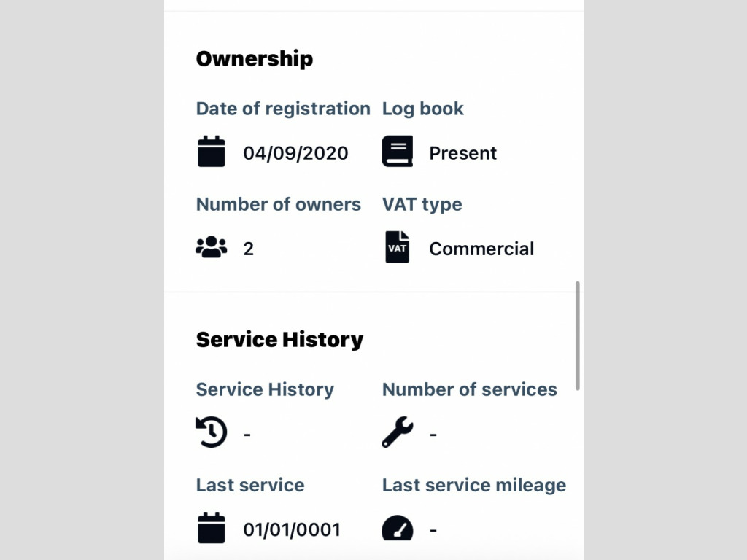This screenshot has height=560, width=747.
Task: Click the calendar icon beside registration date
Action: 212,152
